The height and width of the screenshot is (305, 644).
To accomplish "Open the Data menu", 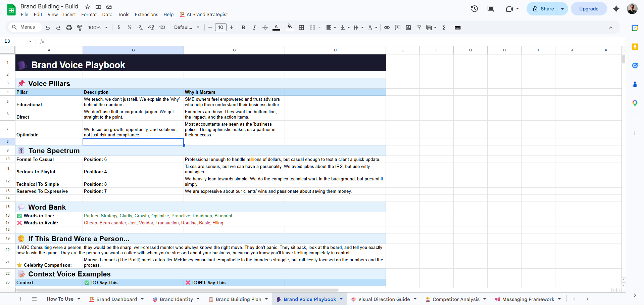I will 107,14.
